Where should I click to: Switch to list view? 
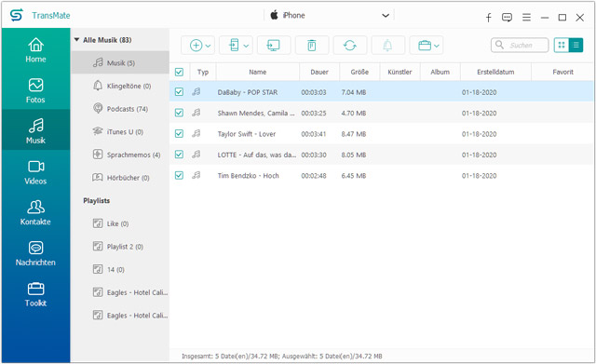576,46
